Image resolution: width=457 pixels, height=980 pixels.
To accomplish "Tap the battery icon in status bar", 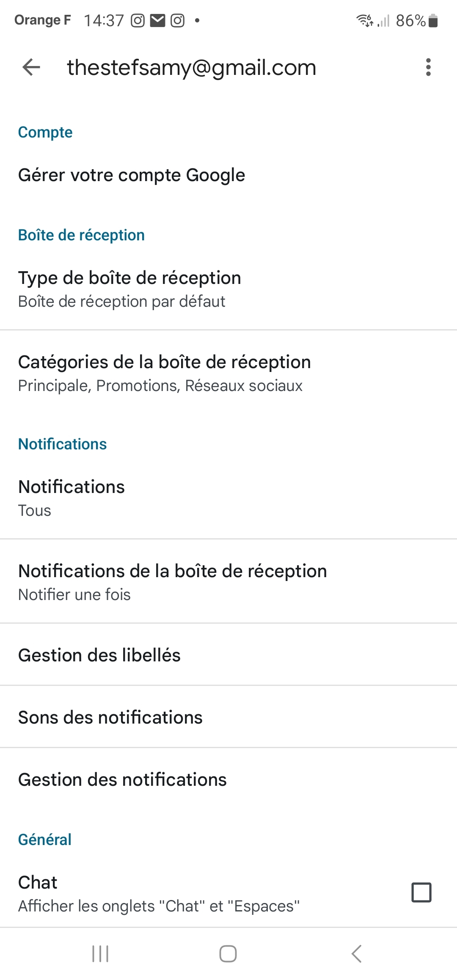I will click(433, 20).
